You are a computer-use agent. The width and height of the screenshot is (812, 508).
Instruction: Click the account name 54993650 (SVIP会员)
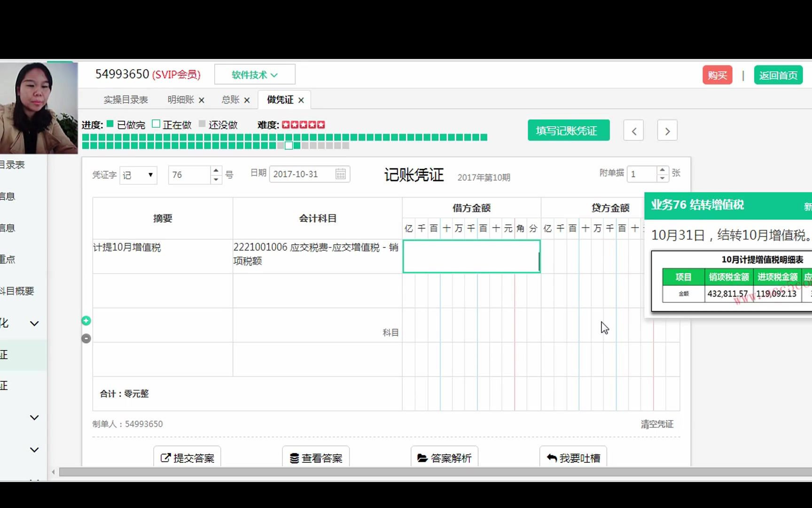[148, 74]
